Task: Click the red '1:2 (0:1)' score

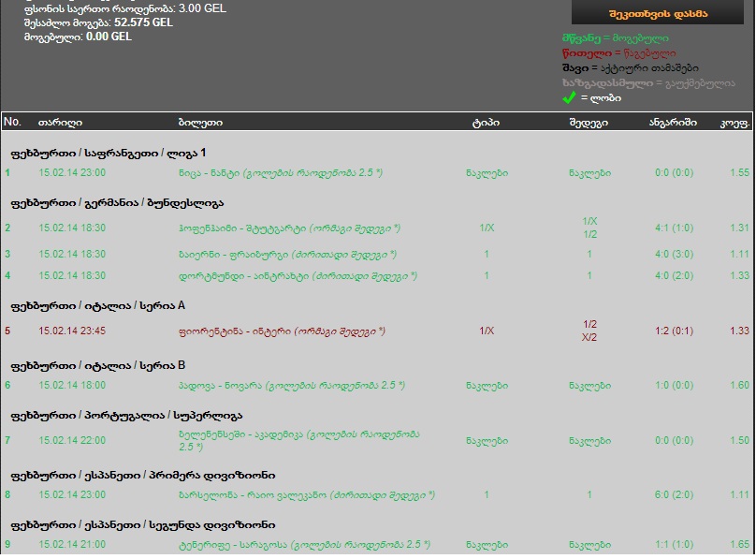Action: tap(674, 331)
